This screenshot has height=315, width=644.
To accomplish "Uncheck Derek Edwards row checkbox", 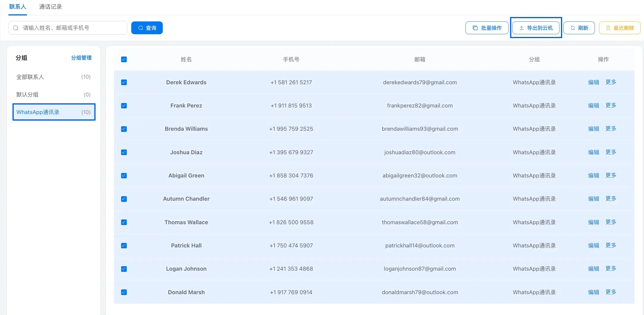I will [124, 82].
